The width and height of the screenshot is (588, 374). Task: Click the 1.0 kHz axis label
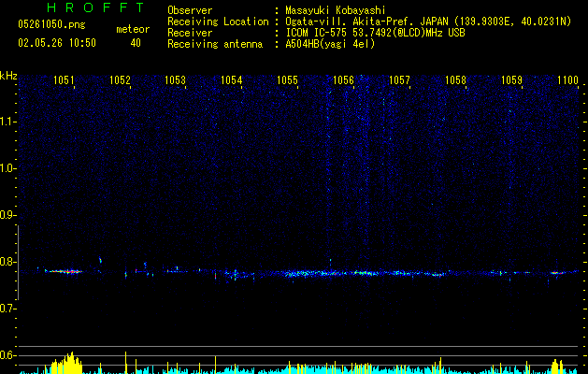click(8, 168)
